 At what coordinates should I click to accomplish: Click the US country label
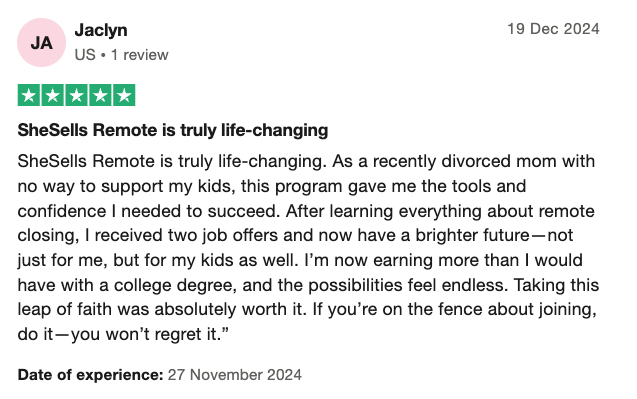pos(85,55)
